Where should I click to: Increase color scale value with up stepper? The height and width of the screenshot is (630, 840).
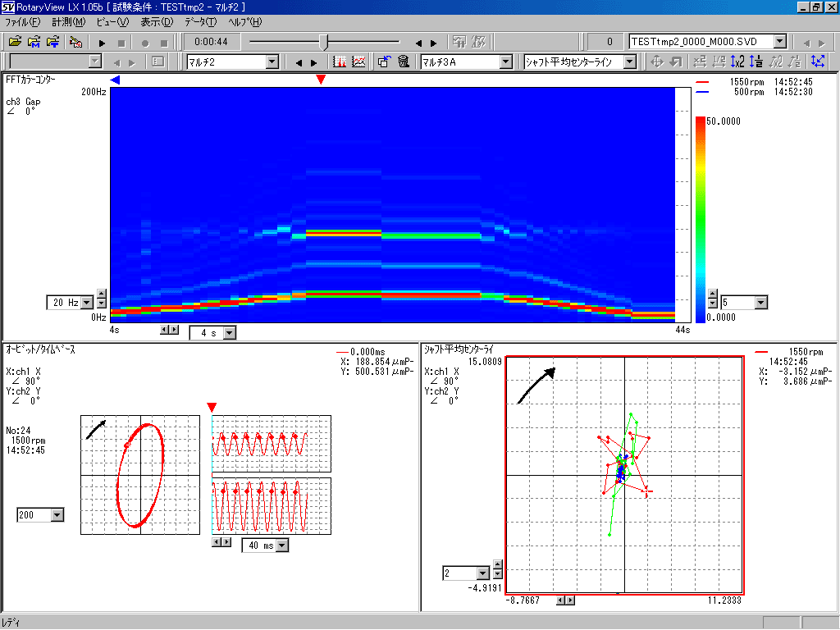(x=712, y=294)
